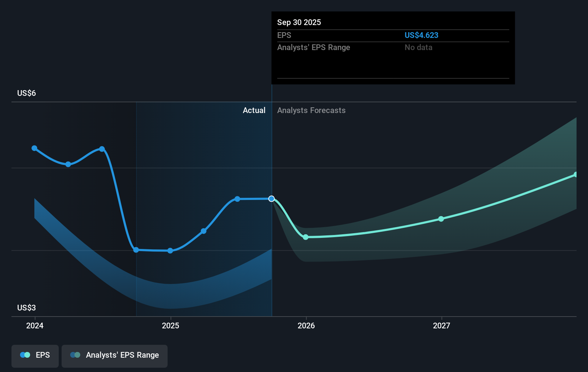Click the US$6 y-axis label
Viewport: 588px width, 372px height.
pos(26,93)
